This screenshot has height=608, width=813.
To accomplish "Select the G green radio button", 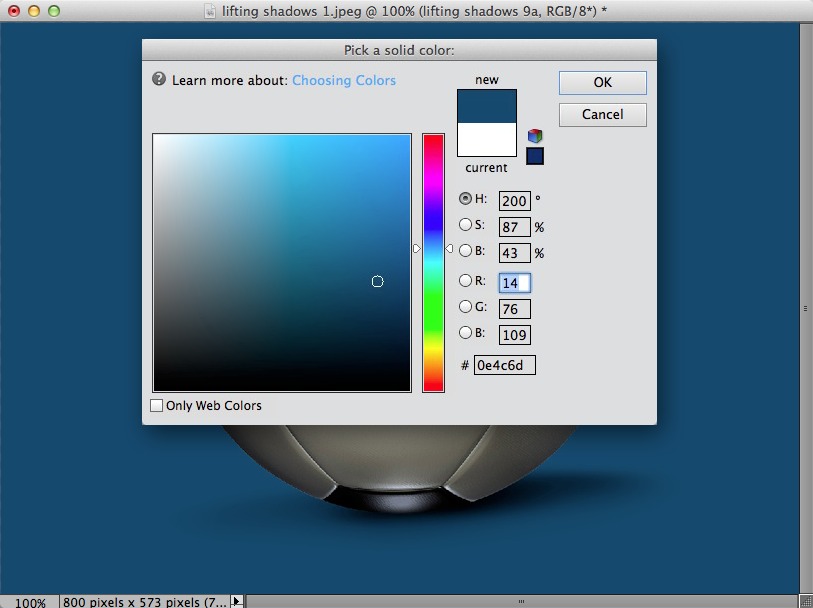I will coord(465,307).
